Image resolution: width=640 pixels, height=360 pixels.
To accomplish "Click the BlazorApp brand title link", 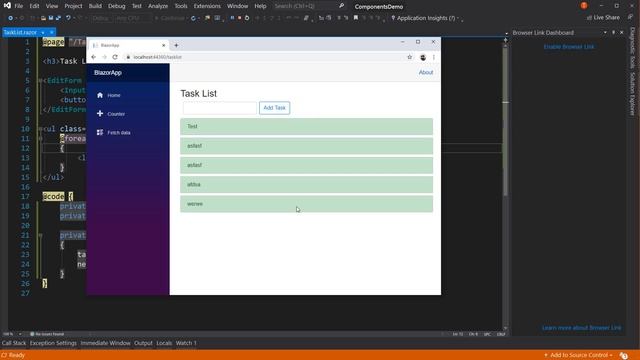I will tap(108, 73).
